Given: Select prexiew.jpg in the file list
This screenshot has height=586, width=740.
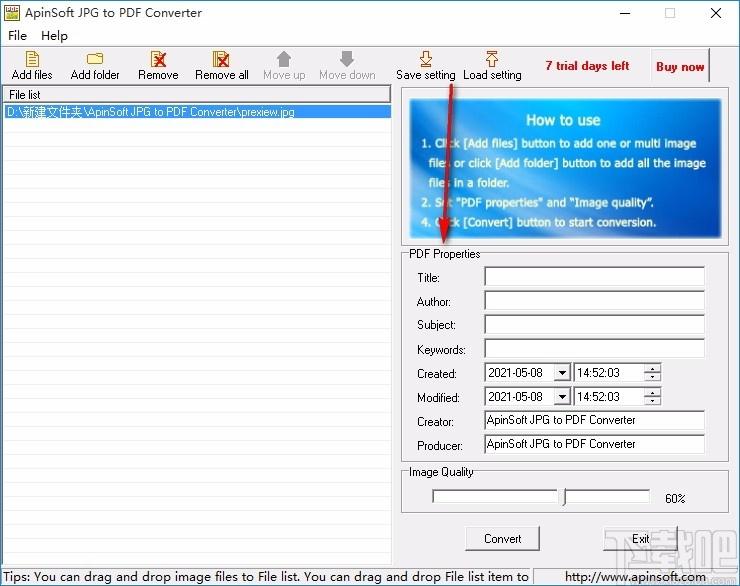Looking at the screenshot, I should tap(150, 113).
